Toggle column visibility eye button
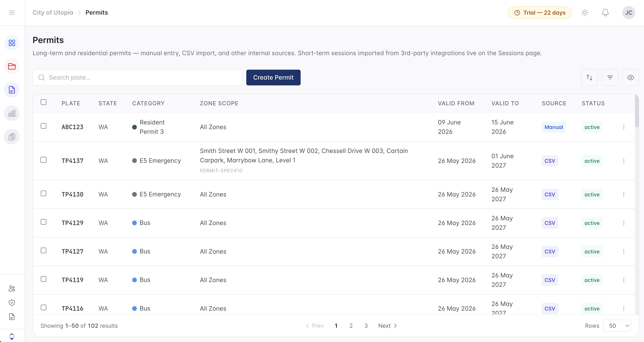This screenshot has height=342, width=644. tap(630, 78)
